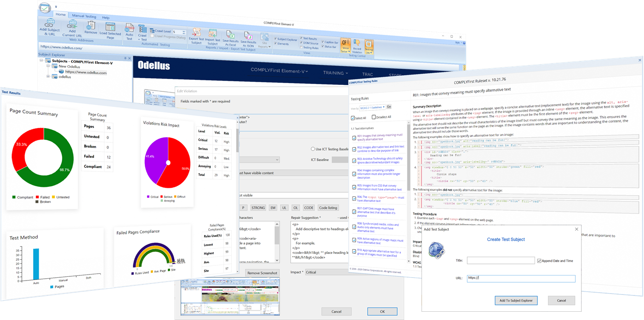Cancel the Edit Violation dialog
The width and height of the screenshot is (644, 320).
pos(336,311)
